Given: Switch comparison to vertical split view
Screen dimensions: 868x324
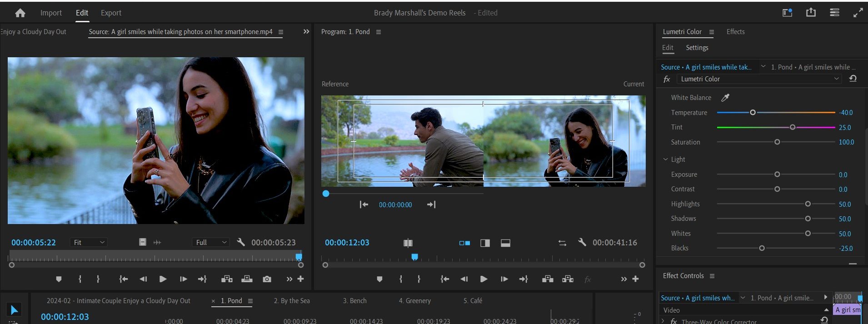Looking at the screenshot, I should (485, 243).
